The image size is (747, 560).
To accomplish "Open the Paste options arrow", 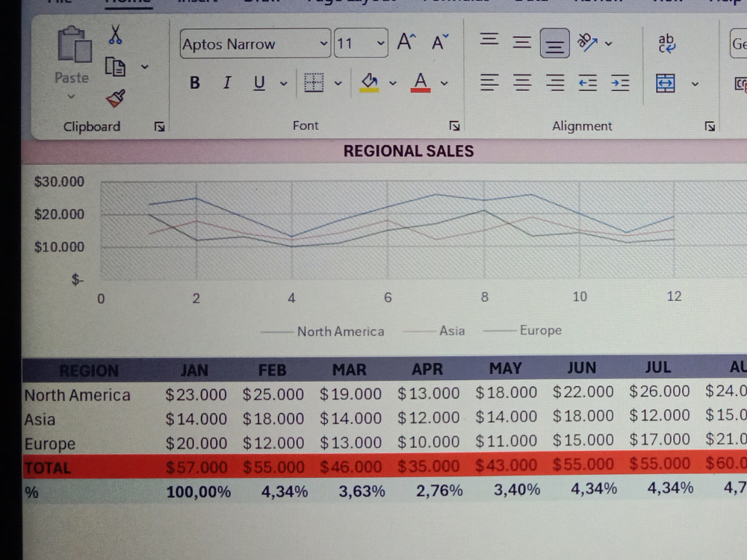I will pyautogui.click(x=71, y=96).
